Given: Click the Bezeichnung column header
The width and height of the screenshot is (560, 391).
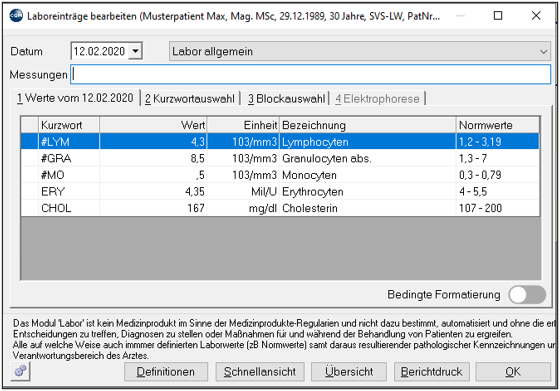Looking at the screenshot, I should point(368,125).
